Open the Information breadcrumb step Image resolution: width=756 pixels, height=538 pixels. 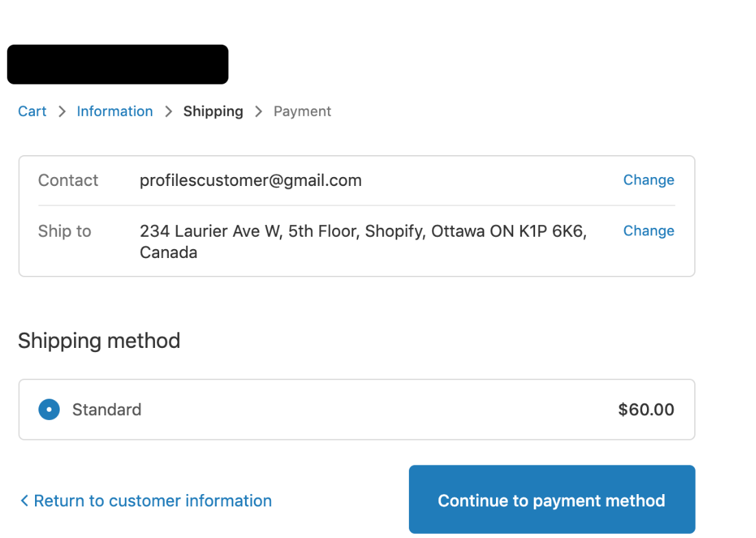point(115,111)
